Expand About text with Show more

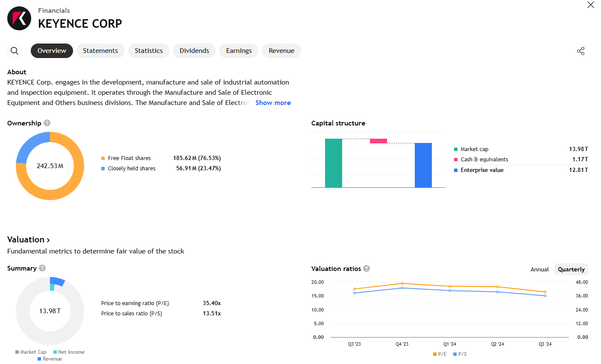273,103
